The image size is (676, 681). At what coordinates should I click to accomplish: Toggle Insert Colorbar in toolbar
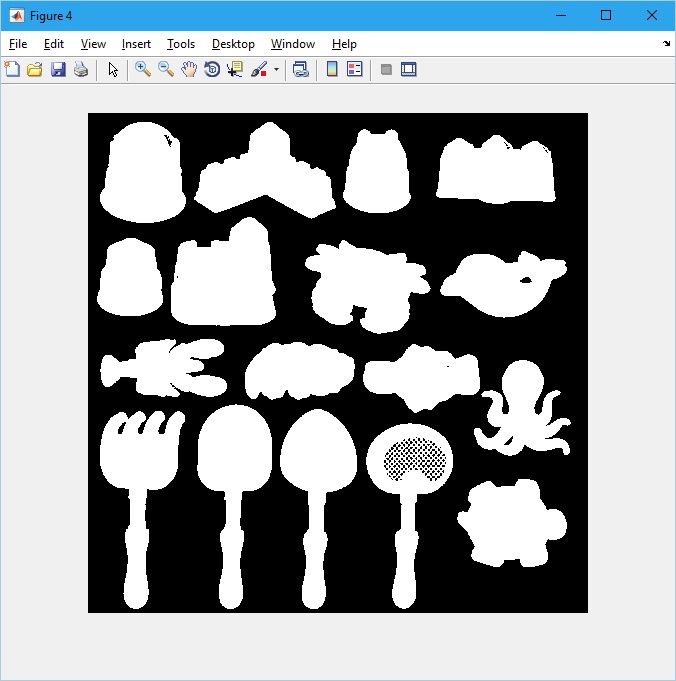pos(332,69)
